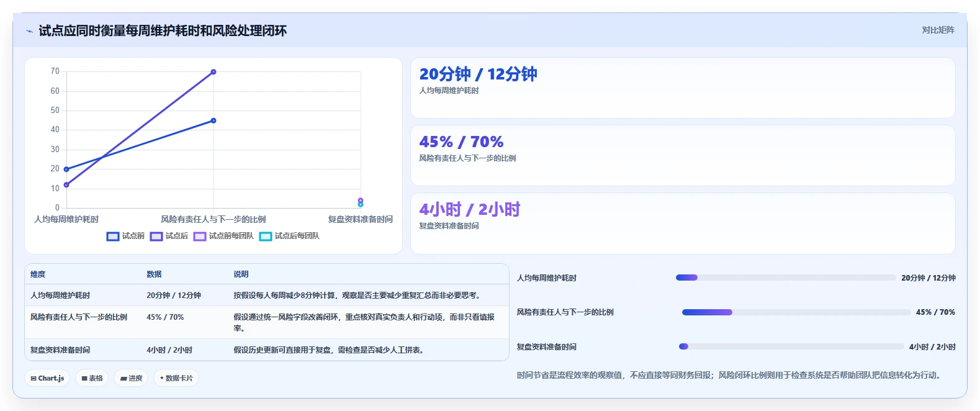
Task: Click the chart data point at value 45
Action: [214, 120]
